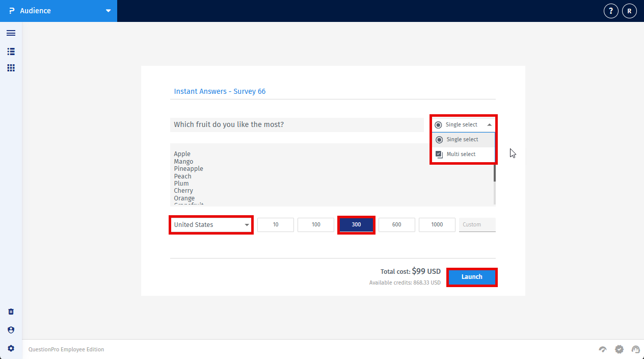Screen dimensions: 644x359
Task: Open the United States country dropdown
Action: [x=211, y=224]
